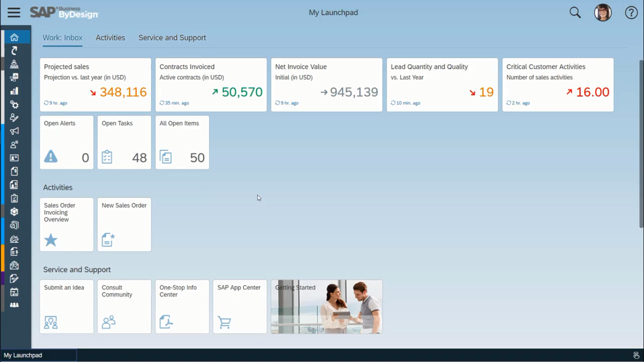This screenshot has height=362, width=644.
Task: Open the curved arrow sidebar icon
Action: click(x=14, y=50)
